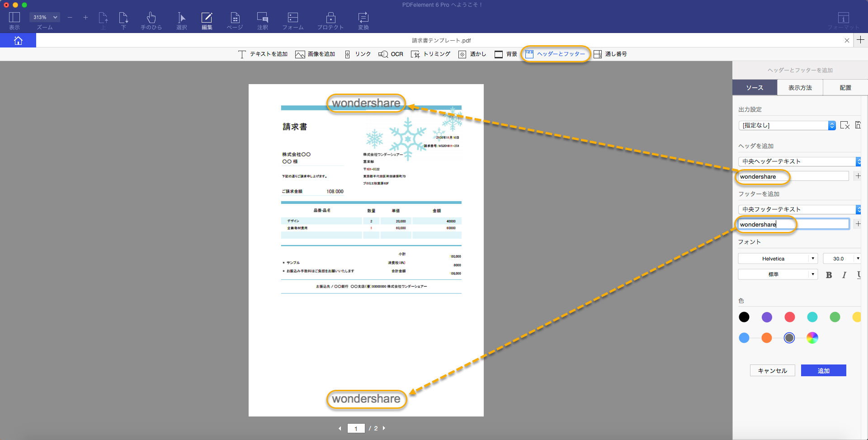Open 通し番号 Bates numbering tool
The height and width of the screenshot is (440, 868).
(610, 54)
